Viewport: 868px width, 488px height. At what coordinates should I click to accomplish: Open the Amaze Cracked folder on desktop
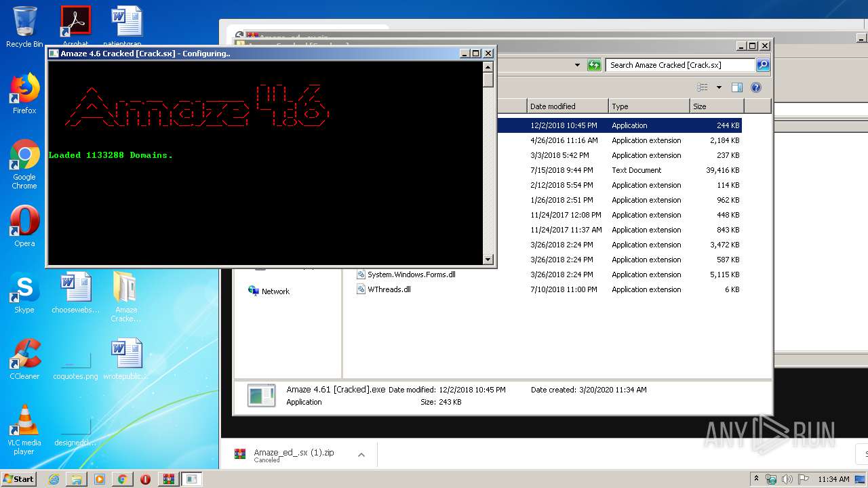126,297
